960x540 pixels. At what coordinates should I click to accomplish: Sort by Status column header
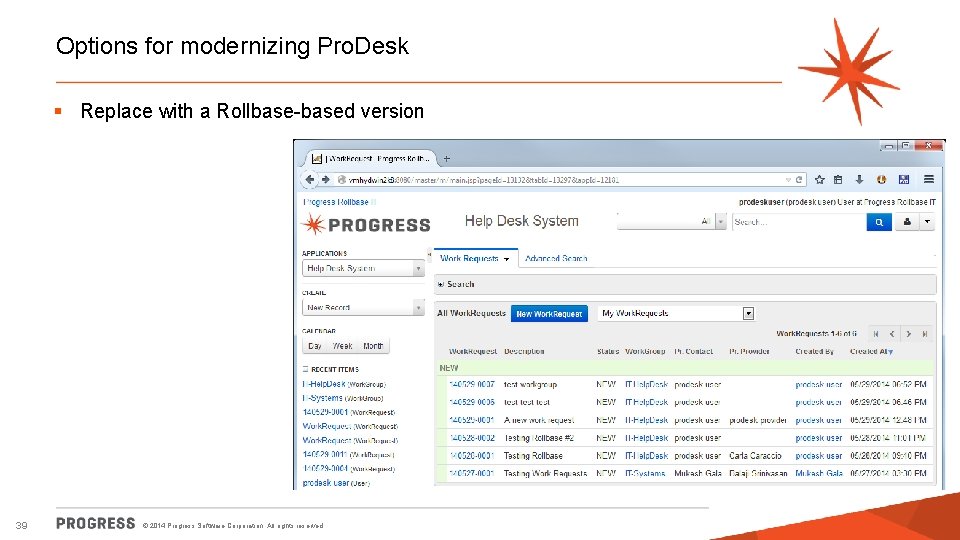pos(608,351)
